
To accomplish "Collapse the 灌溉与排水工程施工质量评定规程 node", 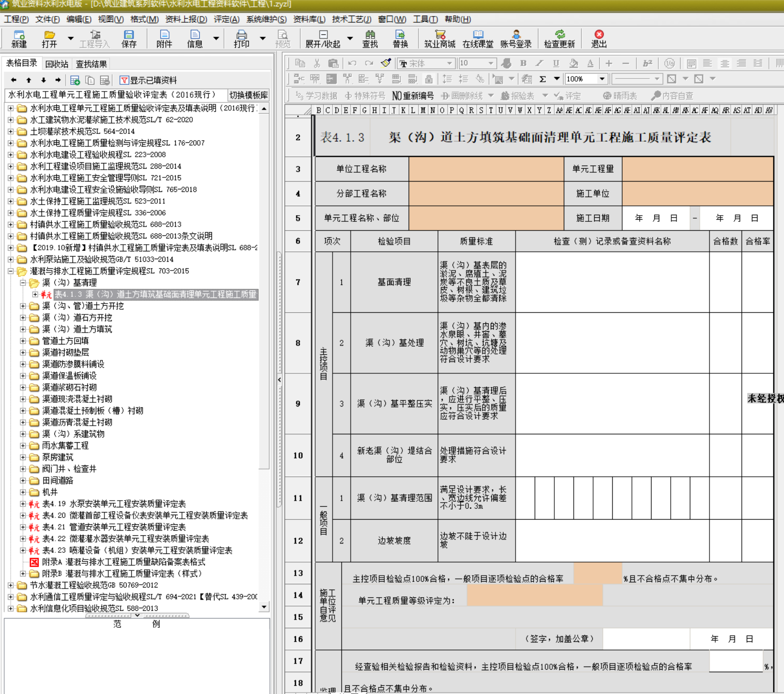I will (10, 271).
